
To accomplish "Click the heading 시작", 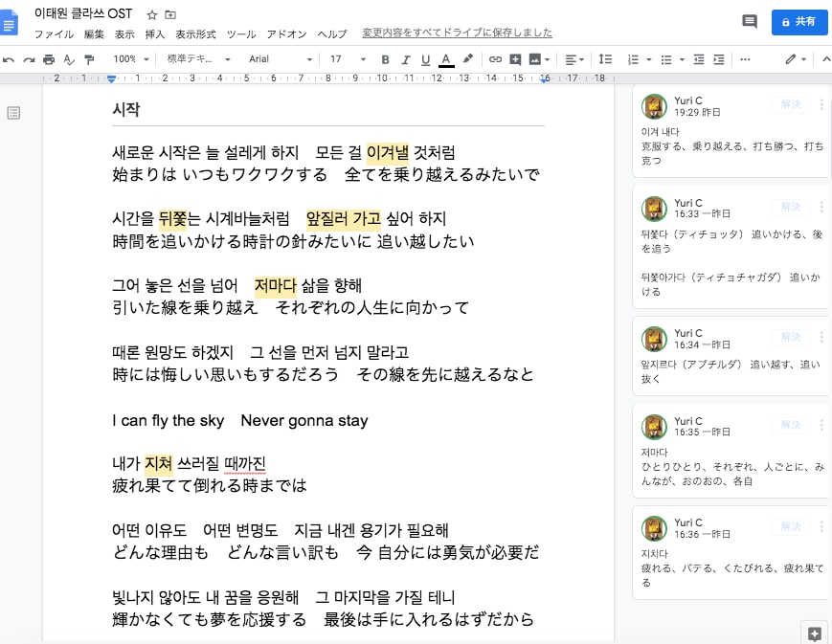I will tap(125, 109).
